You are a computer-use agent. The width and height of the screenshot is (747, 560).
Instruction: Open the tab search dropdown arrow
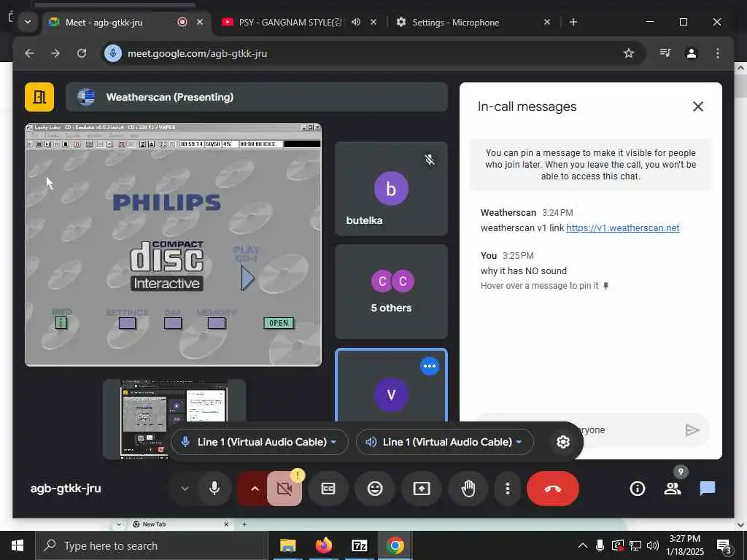tap(28, 22)
